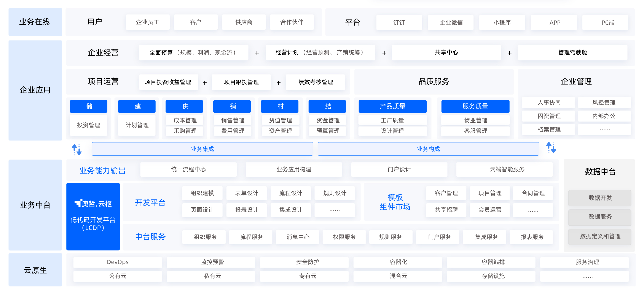Click the 业务中台 side label
The width and height of the screenshot is (644, 294).
pos(35,205)
